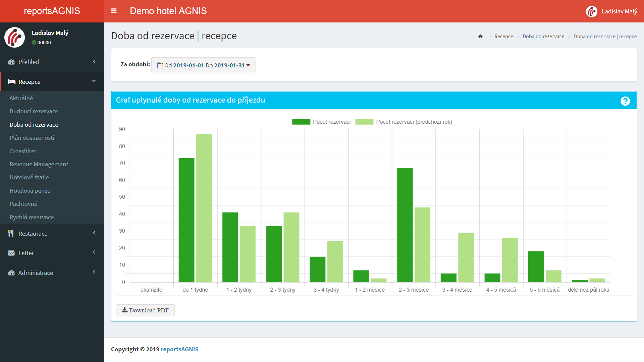This screenshot has height=362, width=644.
Task: Click the dark green 2 - 3 měsíce bar
Action: pyautogui.click(x=405, y=225)
